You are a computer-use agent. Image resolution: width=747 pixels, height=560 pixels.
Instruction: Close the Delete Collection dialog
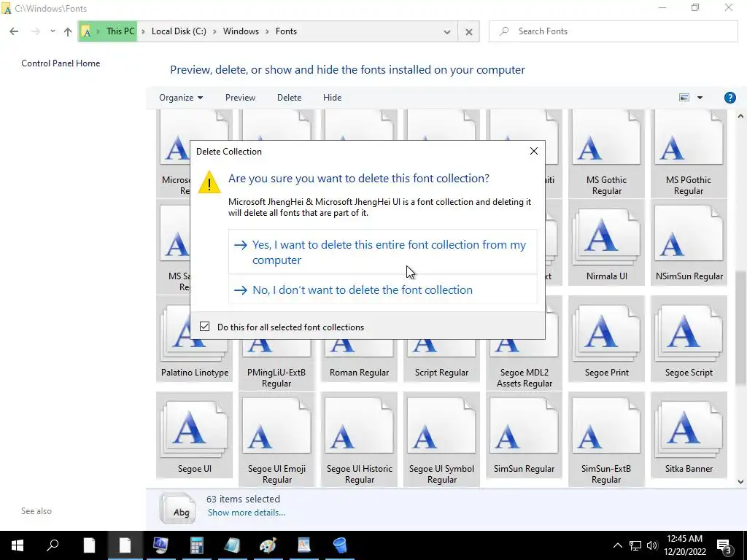point(533,151)
